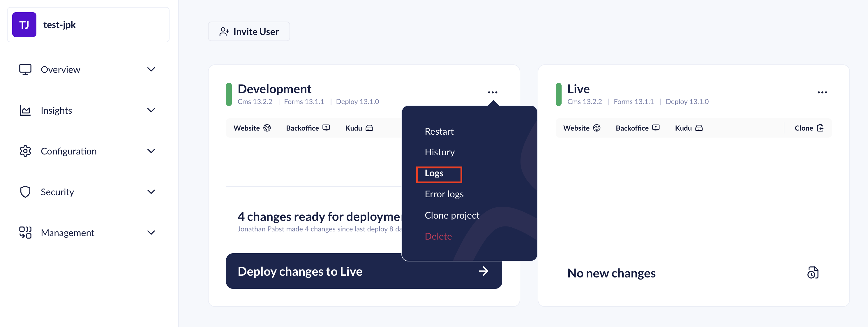Click the history clock icon beside No new changes
This screenshot has width=868, height=327.
coord(812,272)
